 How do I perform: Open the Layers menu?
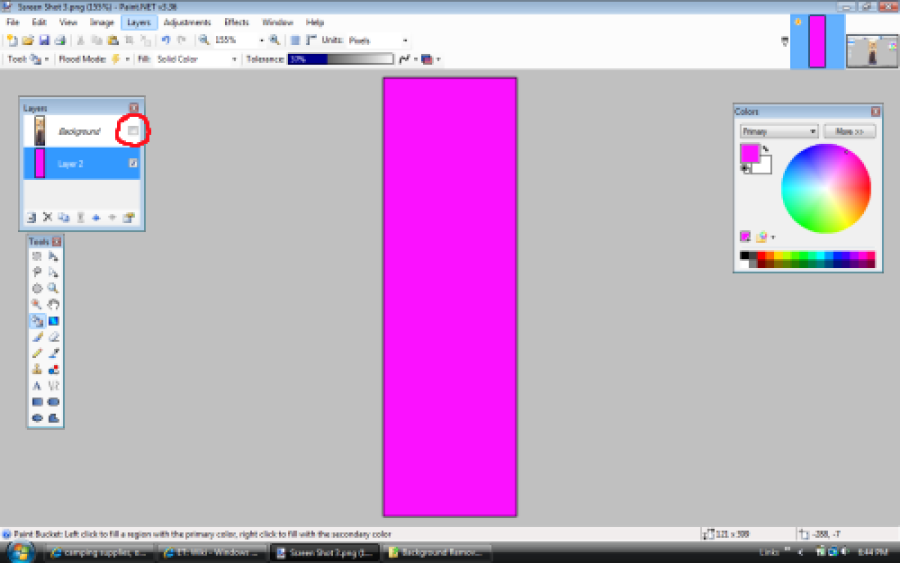(138, 22)
